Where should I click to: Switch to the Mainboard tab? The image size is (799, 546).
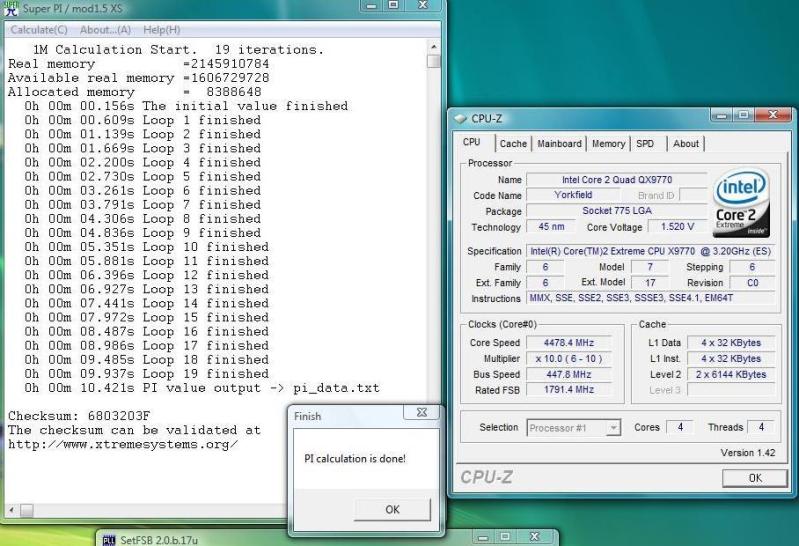pyautogui.click(x=559, y=143)
